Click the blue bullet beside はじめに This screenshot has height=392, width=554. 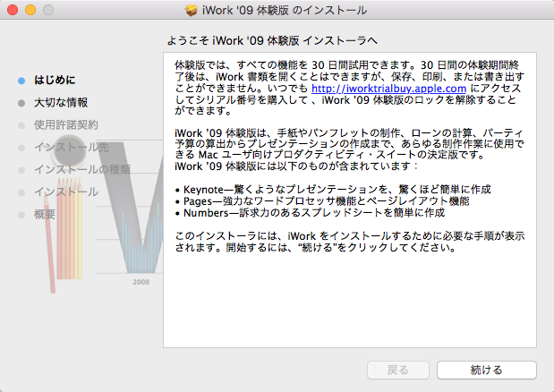coord(21,81)
